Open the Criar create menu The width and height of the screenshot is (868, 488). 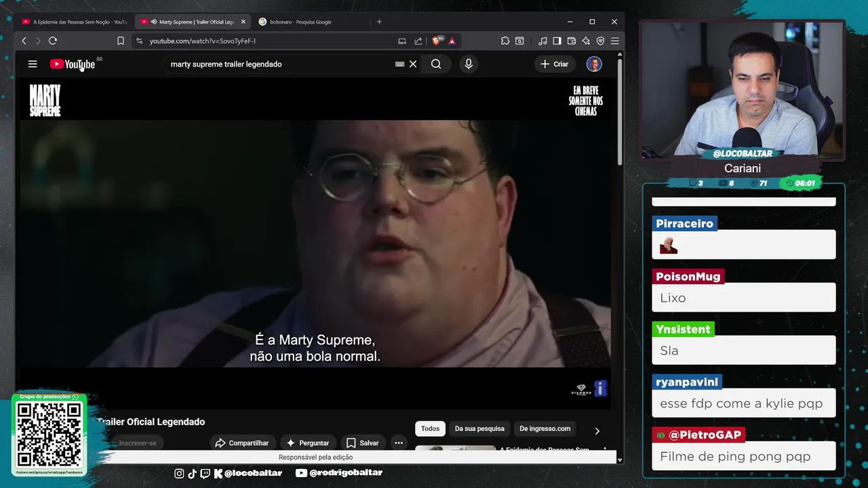pyautogui.click(x=555, y=64)
